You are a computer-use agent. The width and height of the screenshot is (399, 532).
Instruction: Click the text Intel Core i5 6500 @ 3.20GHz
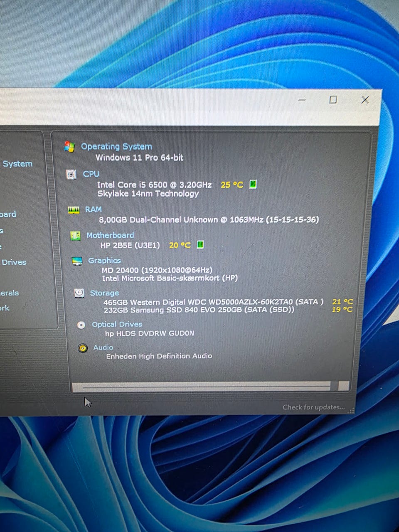[155, 185]
